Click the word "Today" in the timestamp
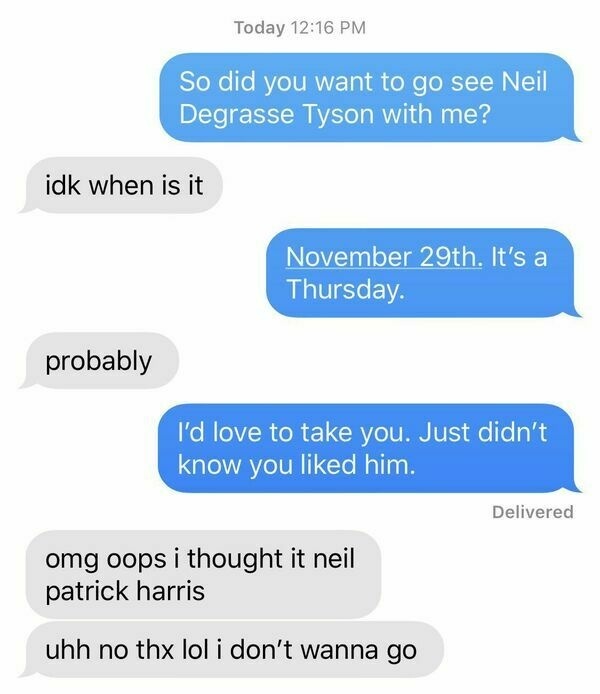Image resolution: width=600 pixels, height=694 pixels. pos(260,27)
